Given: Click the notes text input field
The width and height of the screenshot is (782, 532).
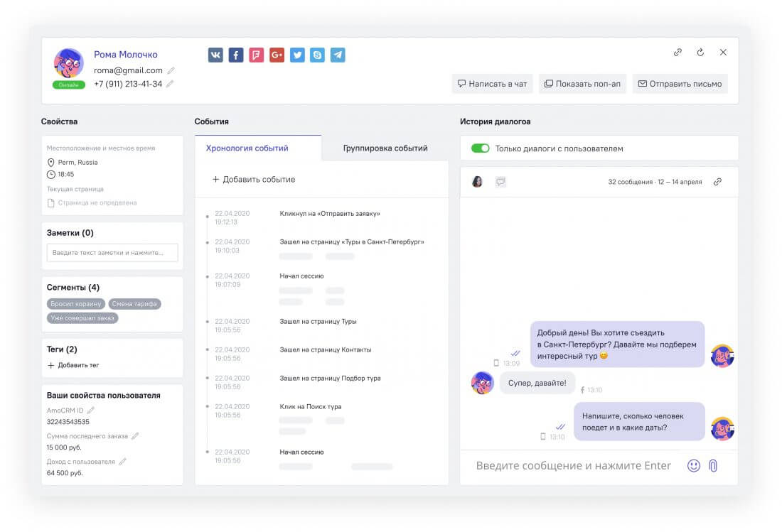Looking at the screenshot, I should coord(112,252).
